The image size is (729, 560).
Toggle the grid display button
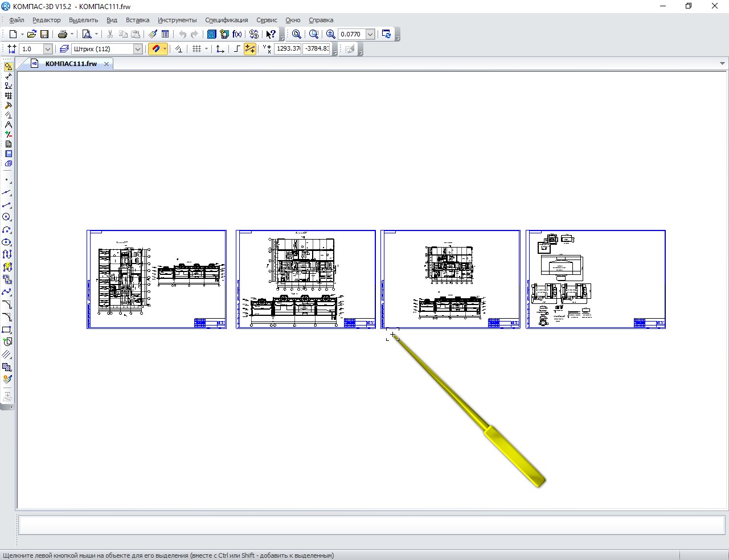point(197,49)
